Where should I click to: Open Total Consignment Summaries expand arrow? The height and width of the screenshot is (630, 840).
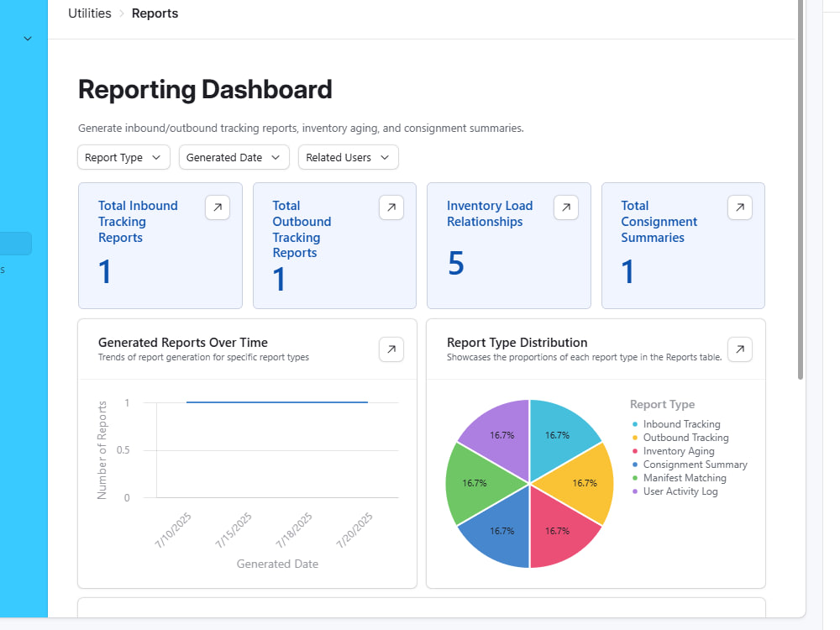(x=740, y=207)
